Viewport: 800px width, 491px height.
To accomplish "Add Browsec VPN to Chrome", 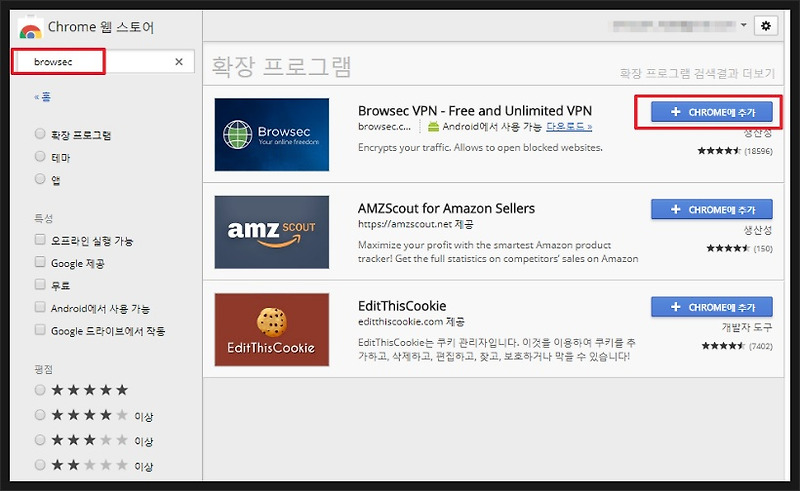I will pos(711,112).
